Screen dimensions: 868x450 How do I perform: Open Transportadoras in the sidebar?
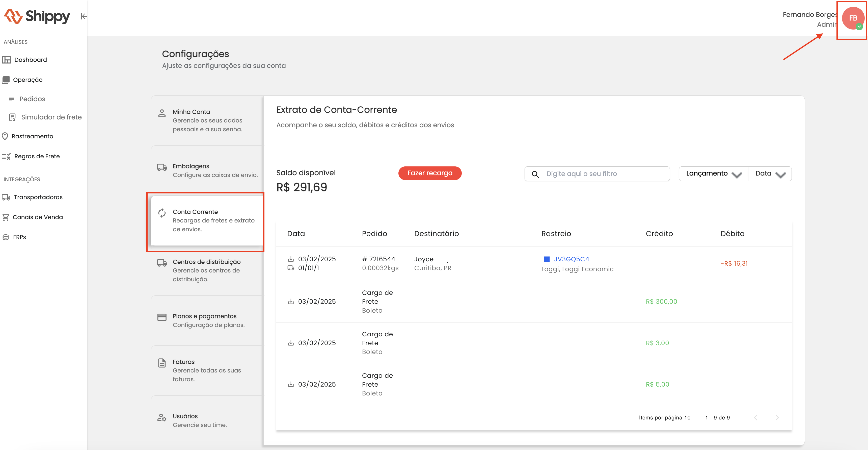(x=38, y=197)
